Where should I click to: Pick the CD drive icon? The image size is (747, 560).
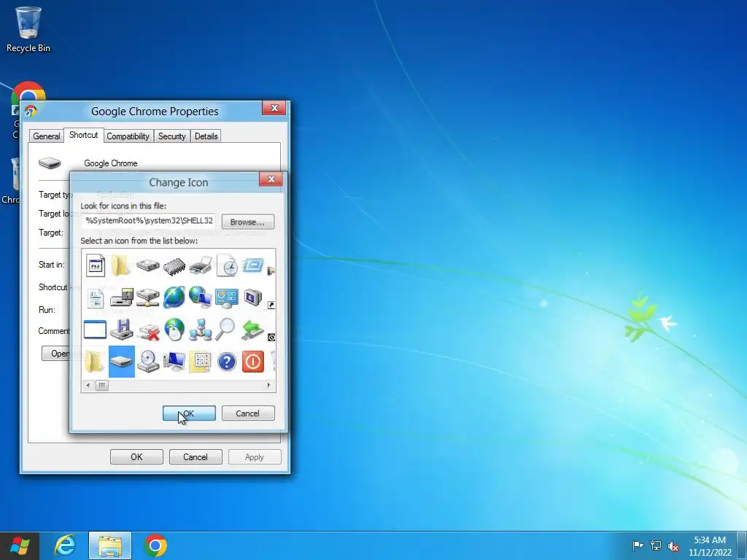[x=148, y=362]
